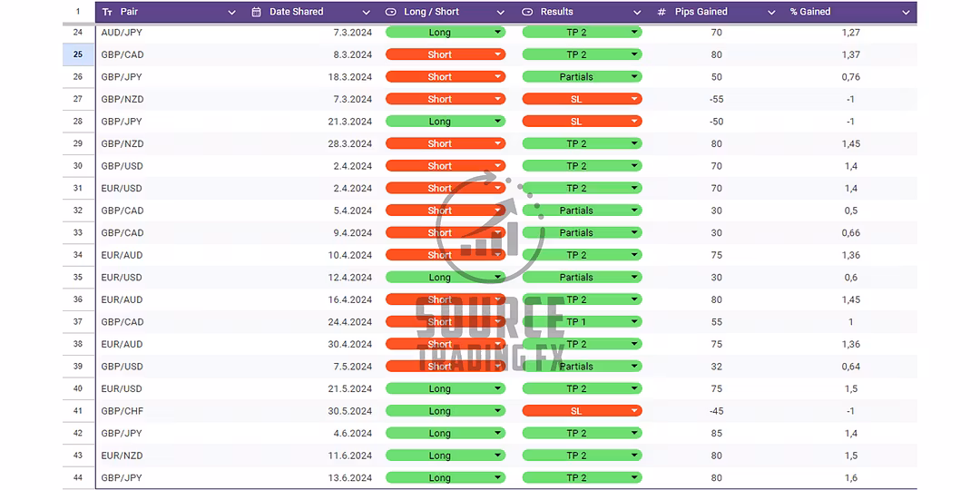Open the Pips Gained column dropdown arrow
Image resolution: width=980 pixels, height=490 pixels.
tap(771, 13)
